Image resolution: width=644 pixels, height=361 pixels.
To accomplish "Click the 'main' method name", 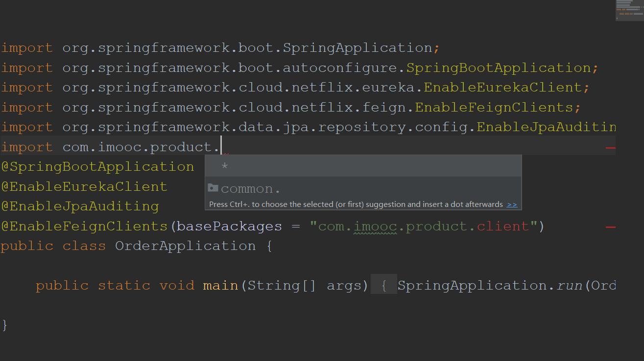I will click(220, 285).
